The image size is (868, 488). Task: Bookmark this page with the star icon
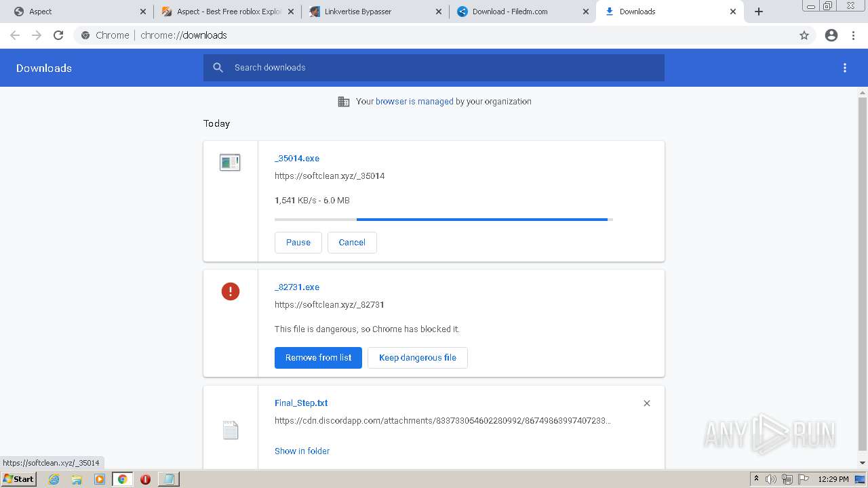[x=804, y=35]
